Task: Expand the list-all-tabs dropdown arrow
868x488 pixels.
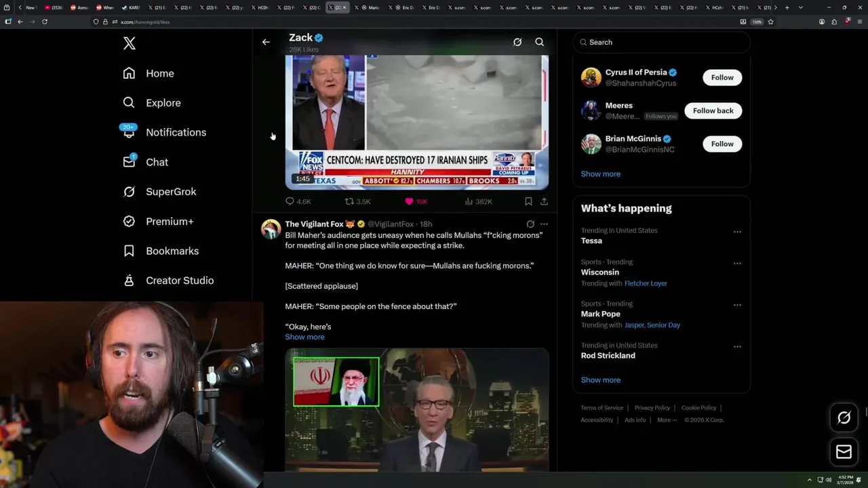Action: click(x=800, y=7)
